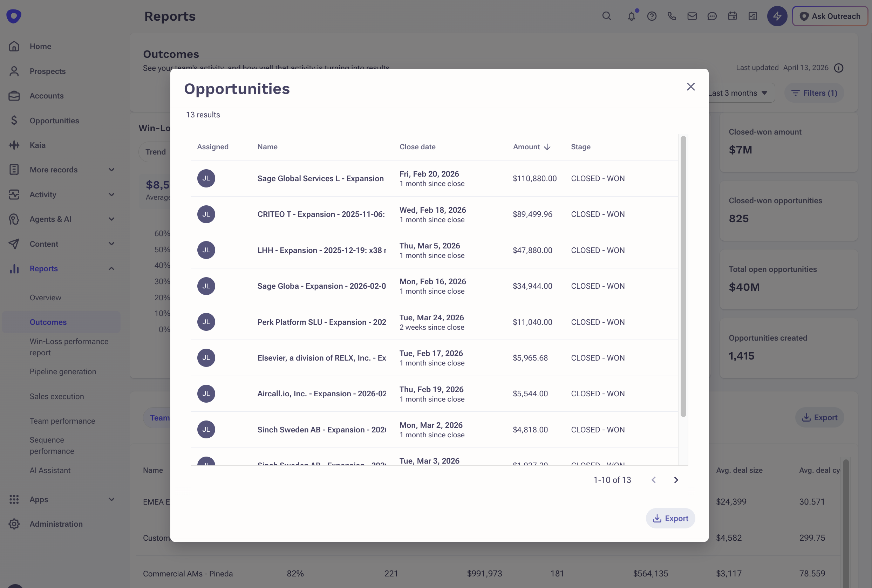Go to next page of opportunities
This screenshot has width=872, height=588.
[676, 480]
